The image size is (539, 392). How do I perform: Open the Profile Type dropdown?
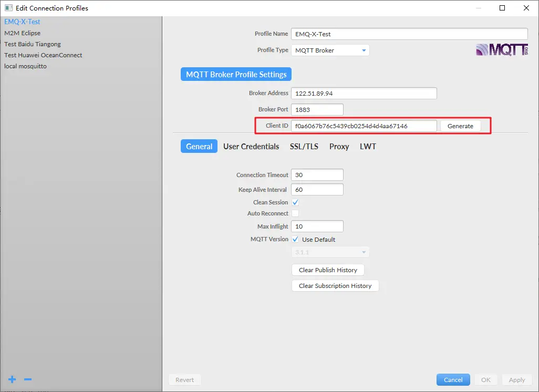(330, 50)
